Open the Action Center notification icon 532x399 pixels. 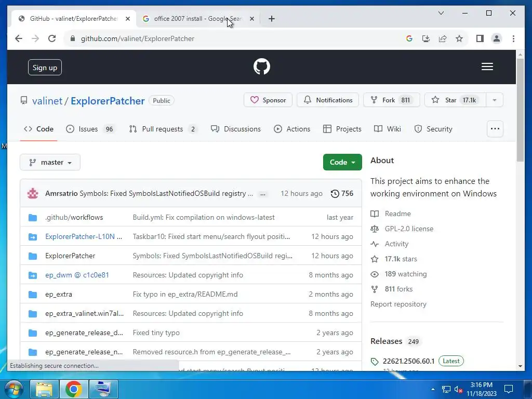pyautogui.click(x=508, y=389)
